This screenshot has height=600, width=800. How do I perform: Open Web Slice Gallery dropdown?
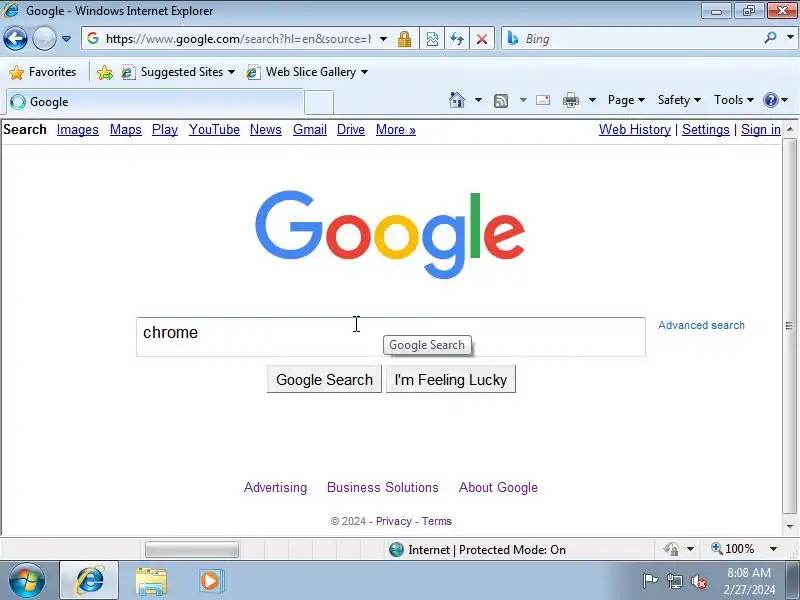coord(307,72)
